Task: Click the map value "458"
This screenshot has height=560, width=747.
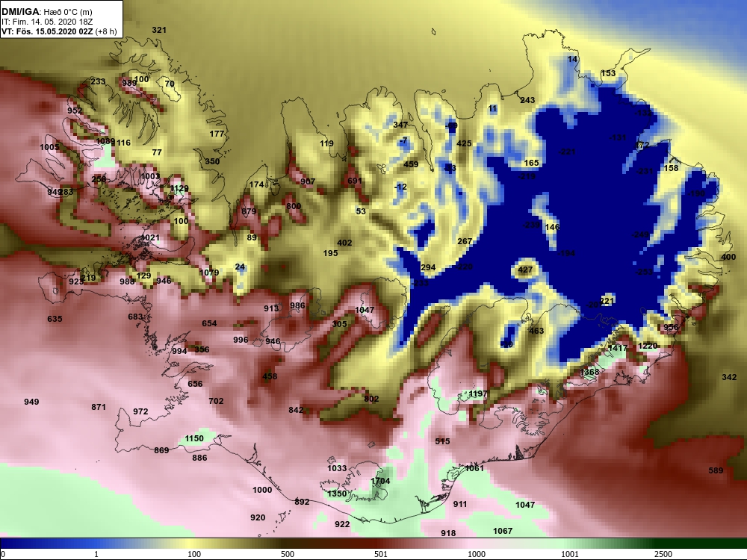Action: [270, 376]
